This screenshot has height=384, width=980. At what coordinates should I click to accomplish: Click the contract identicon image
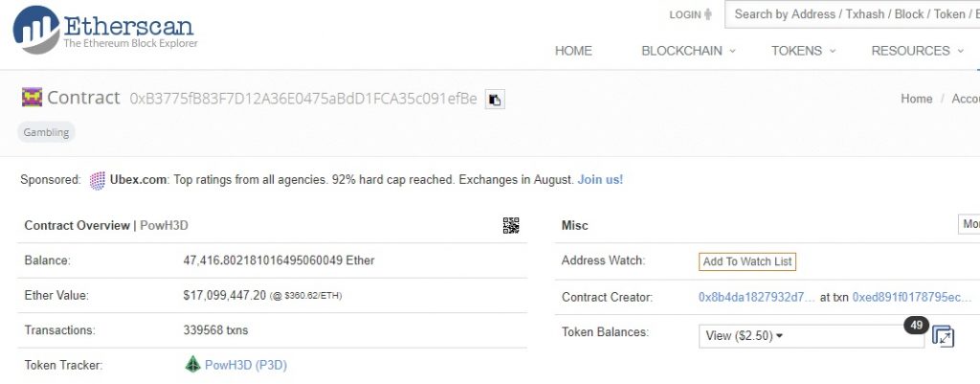[x=32, y=97]
